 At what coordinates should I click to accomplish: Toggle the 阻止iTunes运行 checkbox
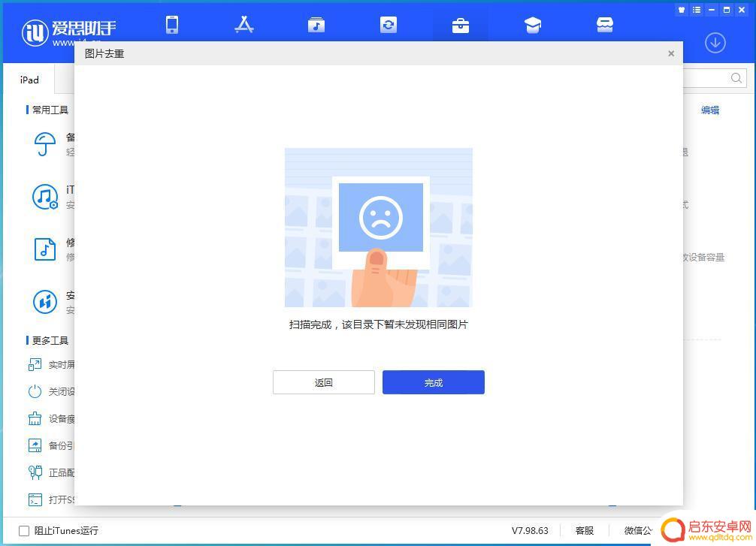point(23,530)
